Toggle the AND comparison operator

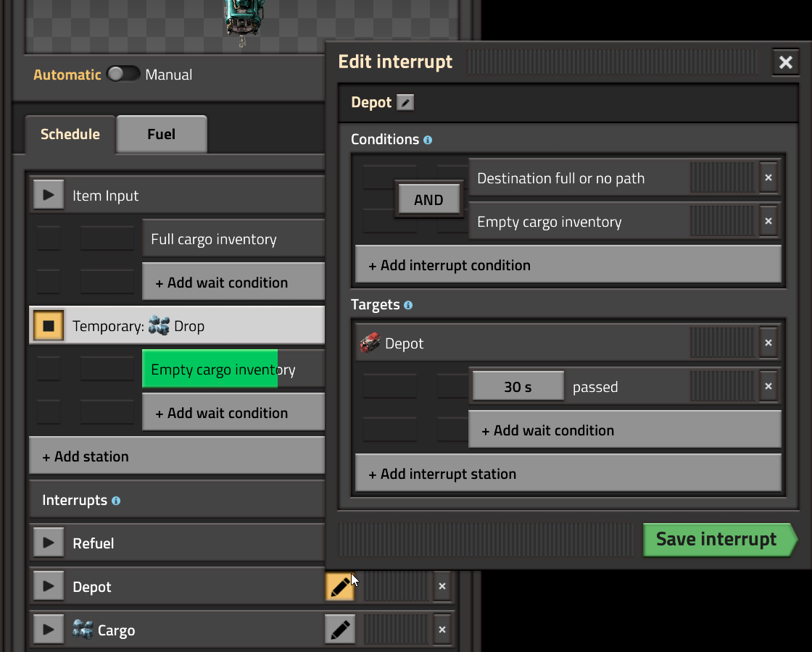[x=428, y=200]
